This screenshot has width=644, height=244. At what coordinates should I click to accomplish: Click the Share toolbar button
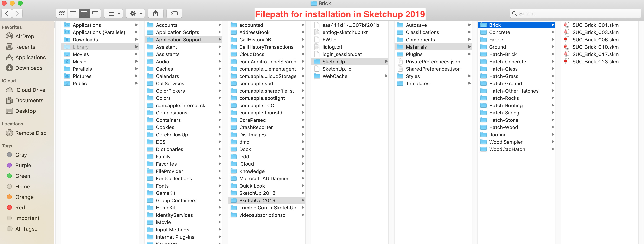(155, 13)
